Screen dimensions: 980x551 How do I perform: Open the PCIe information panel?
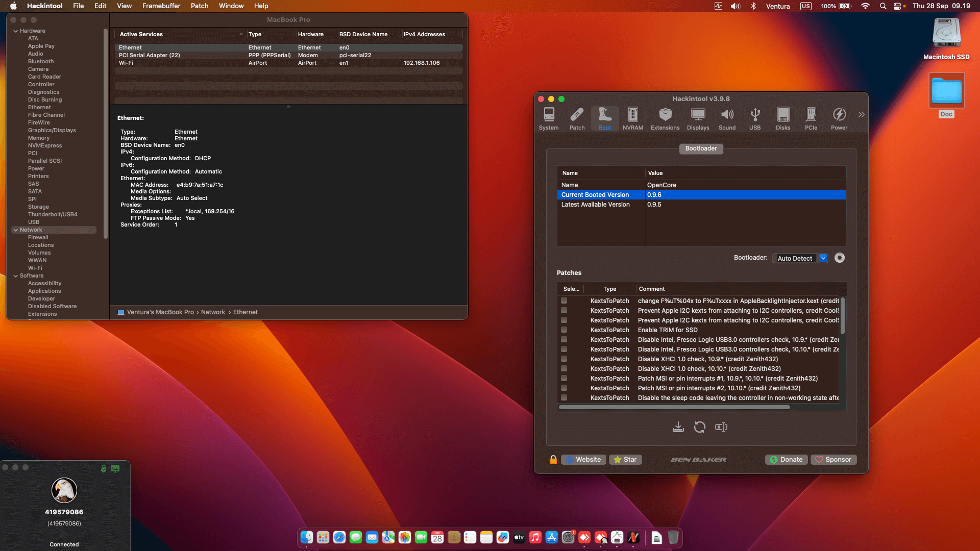[811, 118]
